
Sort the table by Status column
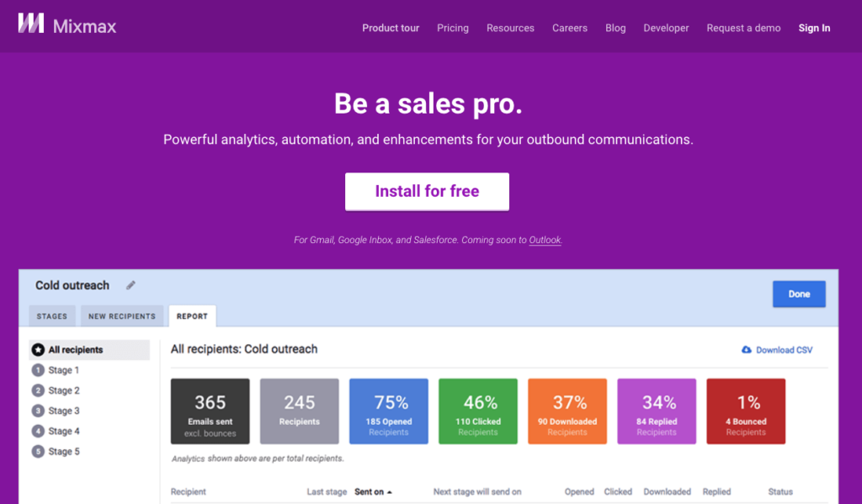pyautogui.click(x=780, y=491)
